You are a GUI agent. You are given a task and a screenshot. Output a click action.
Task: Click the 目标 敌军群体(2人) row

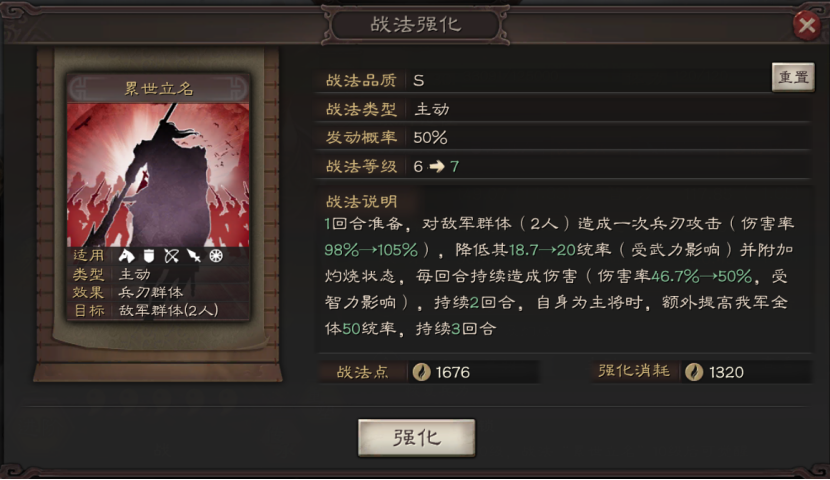pyautogui.click(x=158, y=311)
